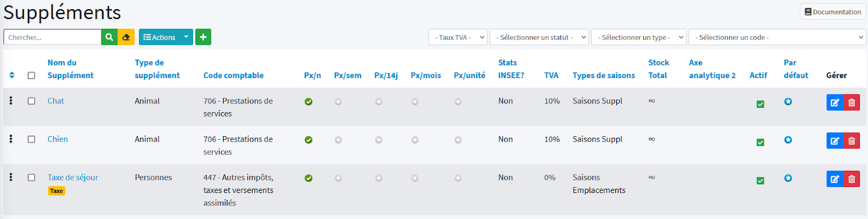Open three-dot menu for Taxe de séjour
Image resolution: width=868 pixels, height=219 pixels.
(11, 177)
